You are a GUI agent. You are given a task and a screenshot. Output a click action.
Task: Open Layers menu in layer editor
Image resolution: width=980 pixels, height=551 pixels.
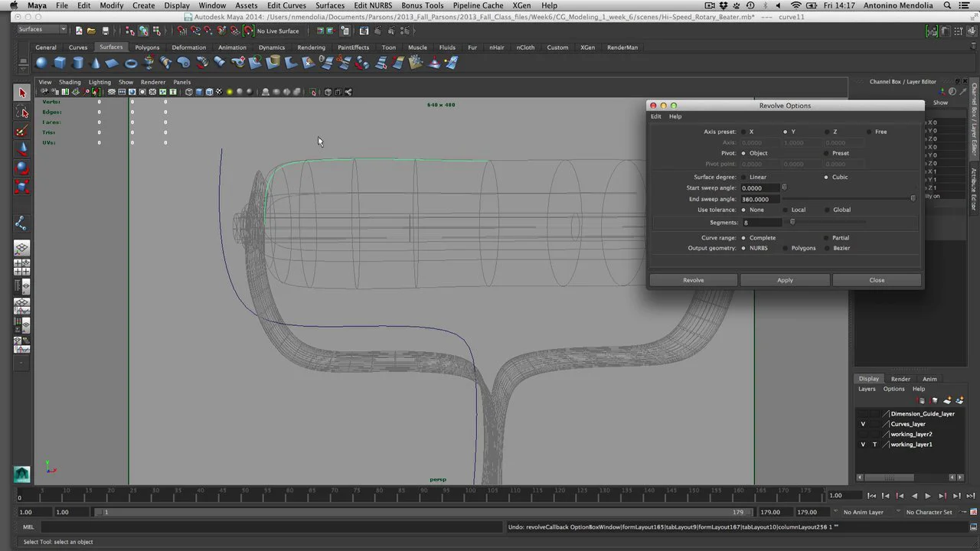867,389
